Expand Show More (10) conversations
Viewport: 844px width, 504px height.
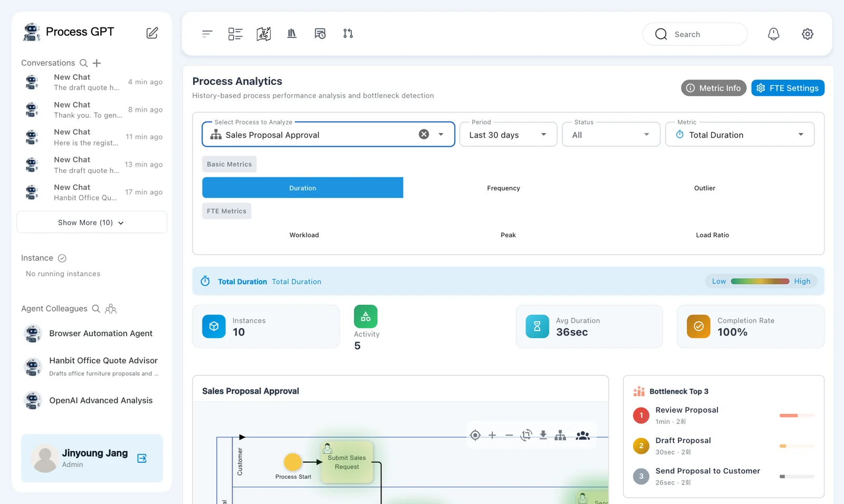click(92, 222)
